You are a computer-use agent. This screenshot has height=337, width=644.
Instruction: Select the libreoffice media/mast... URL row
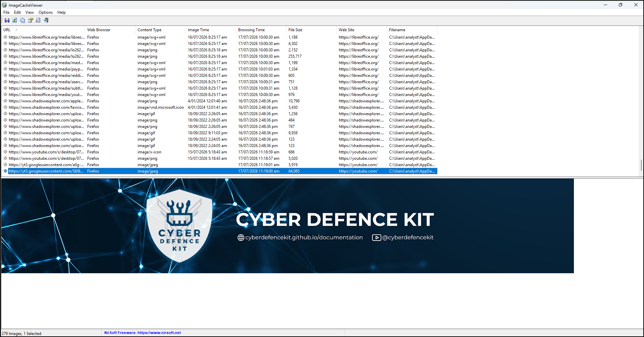point(219,63)
